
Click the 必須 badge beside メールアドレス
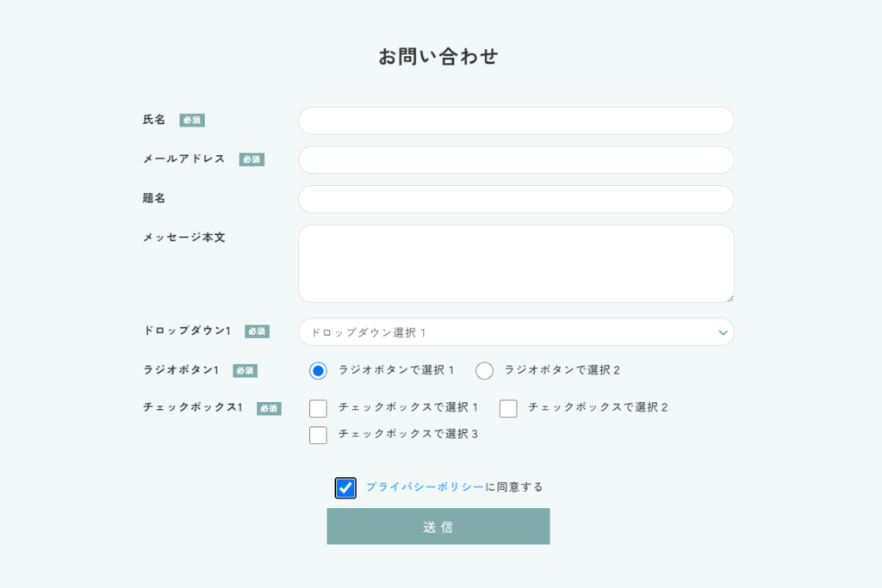pyautogui.click(x=252, y=159)
